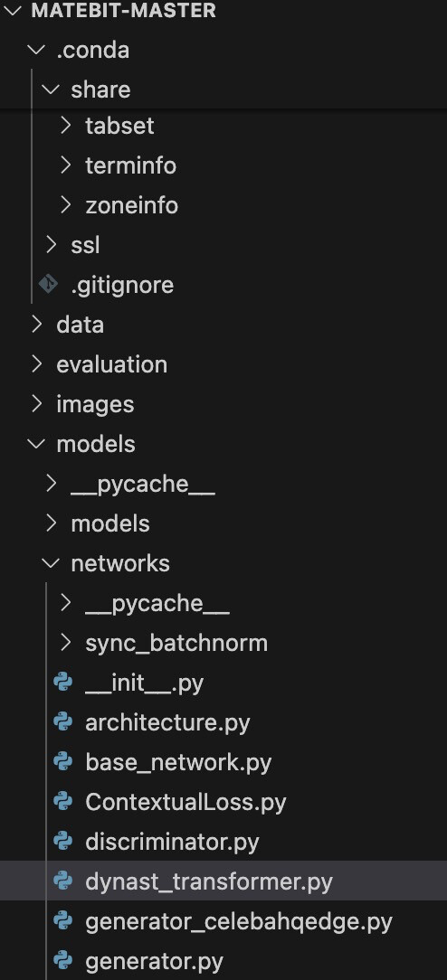Click the Python icon beside base_network.py

pyautogui.click(x=63, y=762)
